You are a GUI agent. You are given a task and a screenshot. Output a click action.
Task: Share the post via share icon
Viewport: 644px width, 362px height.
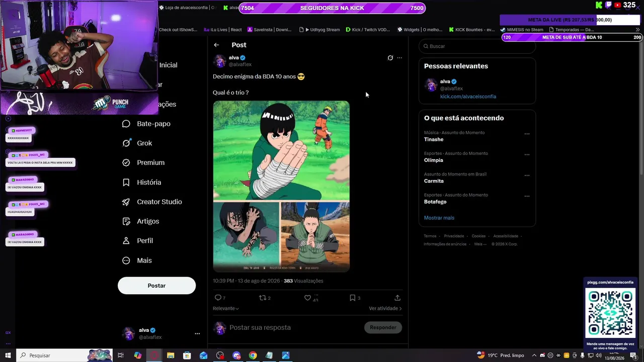(x=397, y=298)
